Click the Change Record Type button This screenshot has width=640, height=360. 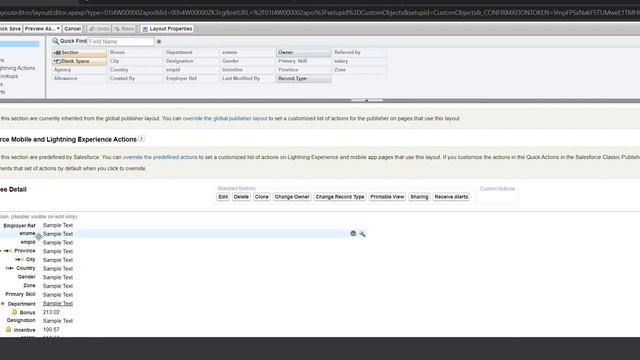coord(340,197)
